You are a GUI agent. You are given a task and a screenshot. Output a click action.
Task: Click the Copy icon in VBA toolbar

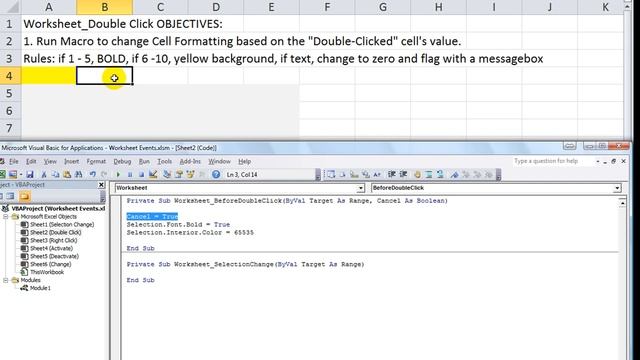(x=56, y=175)
